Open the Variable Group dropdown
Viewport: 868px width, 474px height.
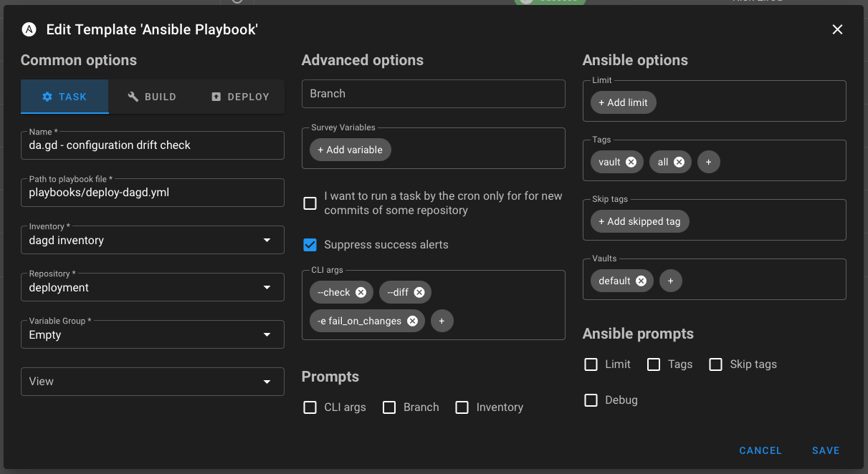pos(153,334)
